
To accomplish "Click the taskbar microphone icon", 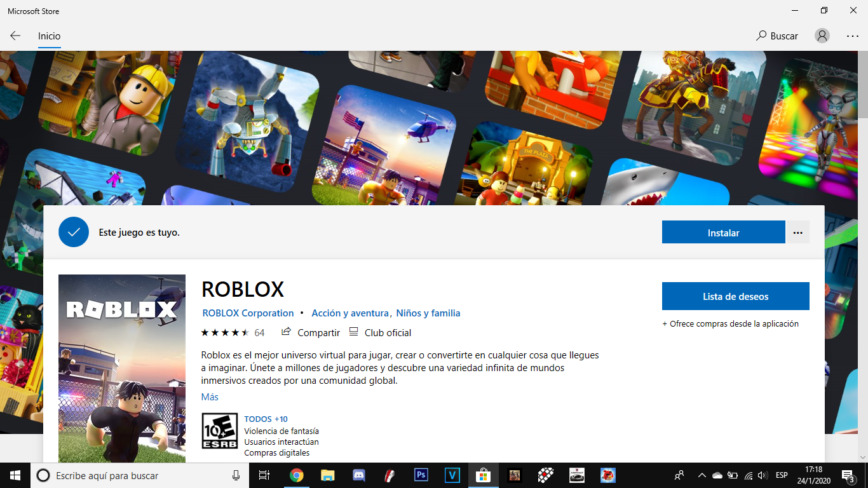I will click(x=236, y=475).
